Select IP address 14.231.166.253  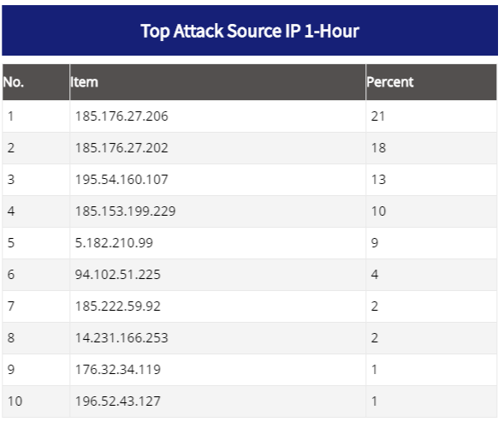coord(122,338)
